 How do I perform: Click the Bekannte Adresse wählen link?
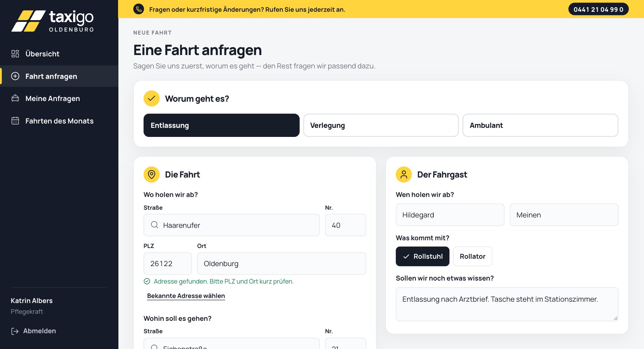click(186, 296)
